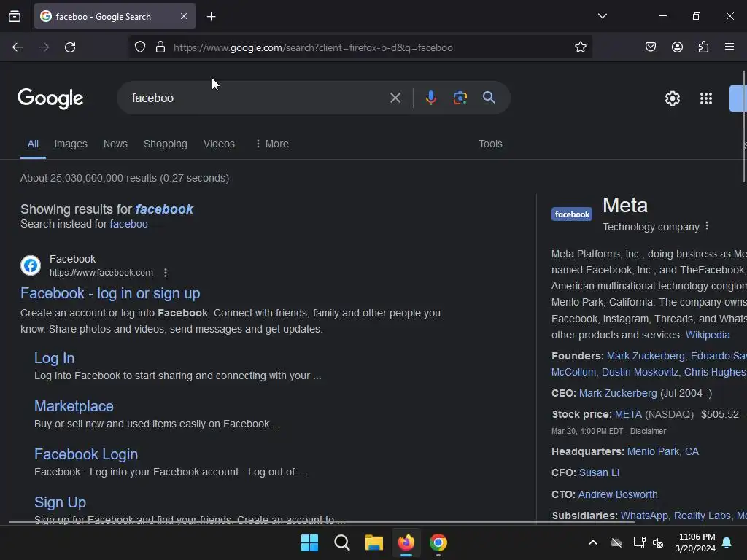Open Windows Start menu
The height and width of the screenshot is (560, 747).
[x=309, y=542]
